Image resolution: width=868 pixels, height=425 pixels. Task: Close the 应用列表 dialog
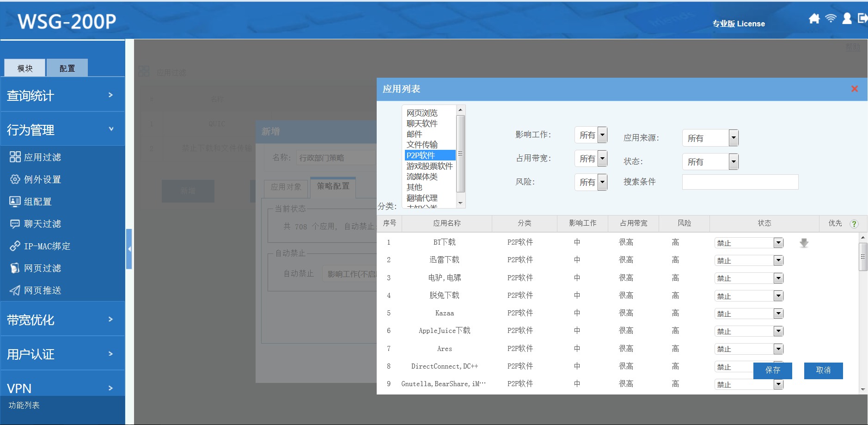(855, 89)
